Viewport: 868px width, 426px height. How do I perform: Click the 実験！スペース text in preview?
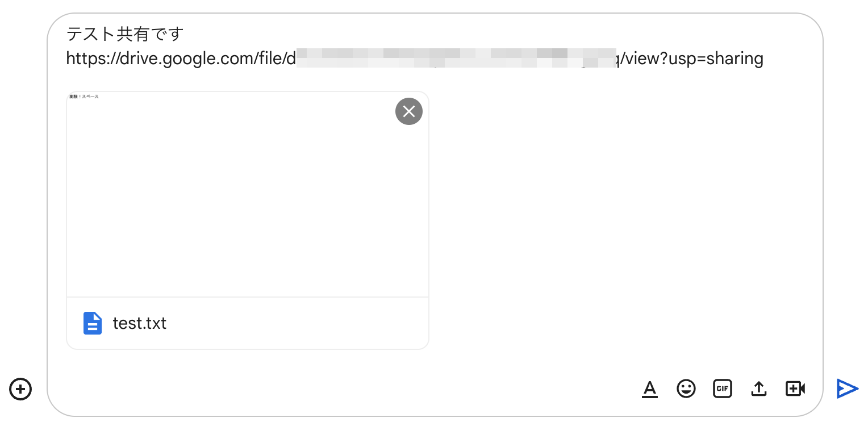tap(84, 97)
